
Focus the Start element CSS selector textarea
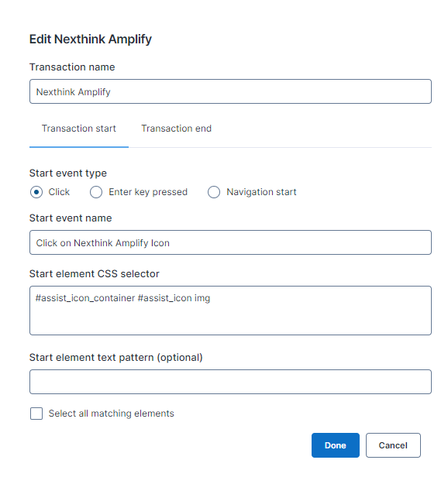[230, 311]
